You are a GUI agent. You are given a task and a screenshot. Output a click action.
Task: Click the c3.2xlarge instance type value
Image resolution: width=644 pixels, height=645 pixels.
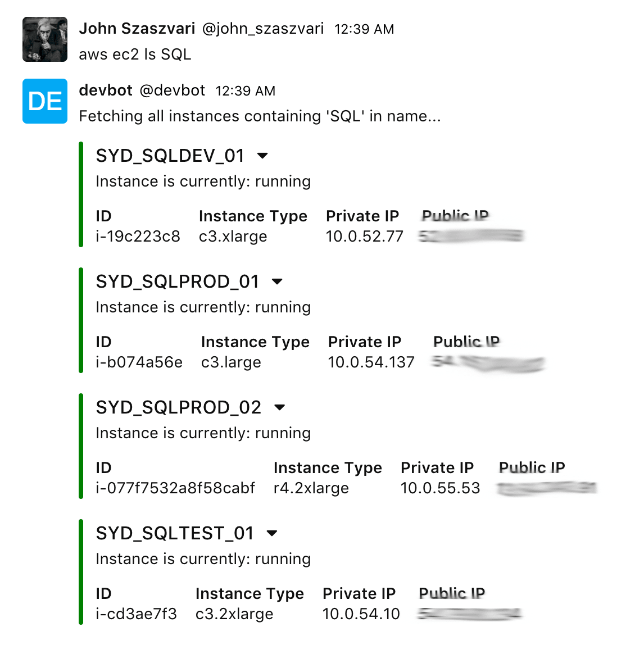tap(234, 614)
